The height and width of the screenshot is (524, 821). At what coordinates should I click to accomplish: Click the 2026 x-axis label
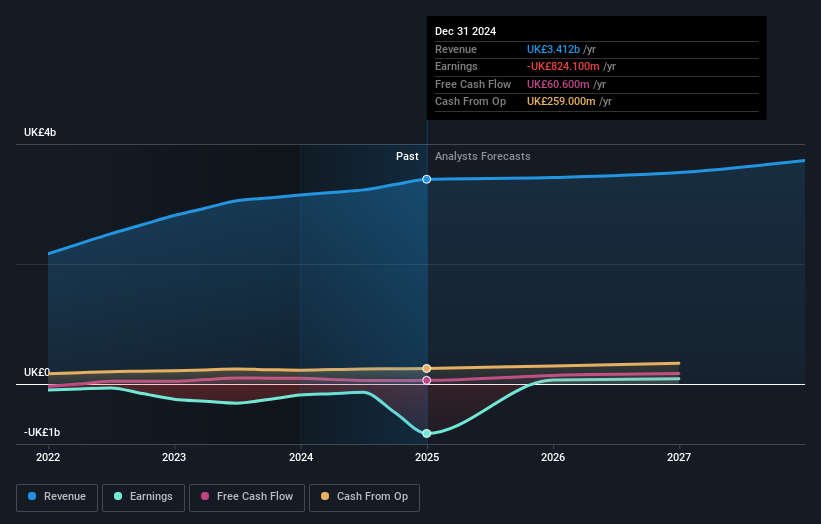pyautogui.click(x=553, y=457)
